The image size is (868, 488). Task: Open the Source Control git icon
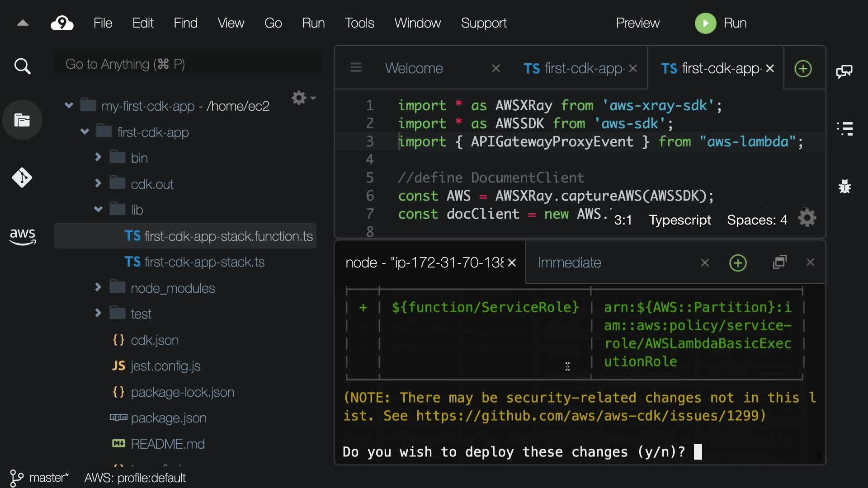(22, 178)
